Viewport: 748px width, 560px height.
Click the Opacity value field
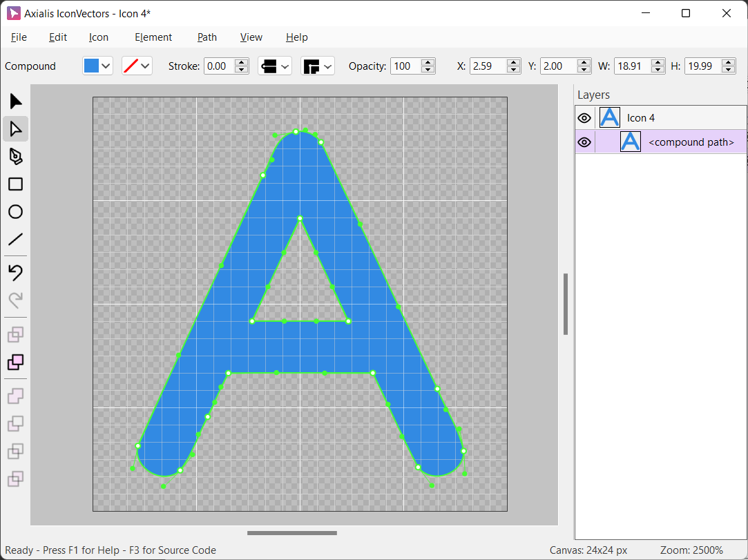click(x=405, y=66)
